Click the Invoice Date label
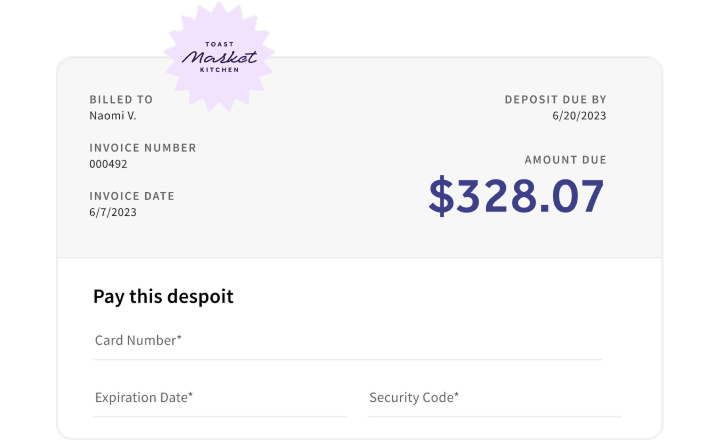This screenshot has width=720, height=440. tap(132, 196)
